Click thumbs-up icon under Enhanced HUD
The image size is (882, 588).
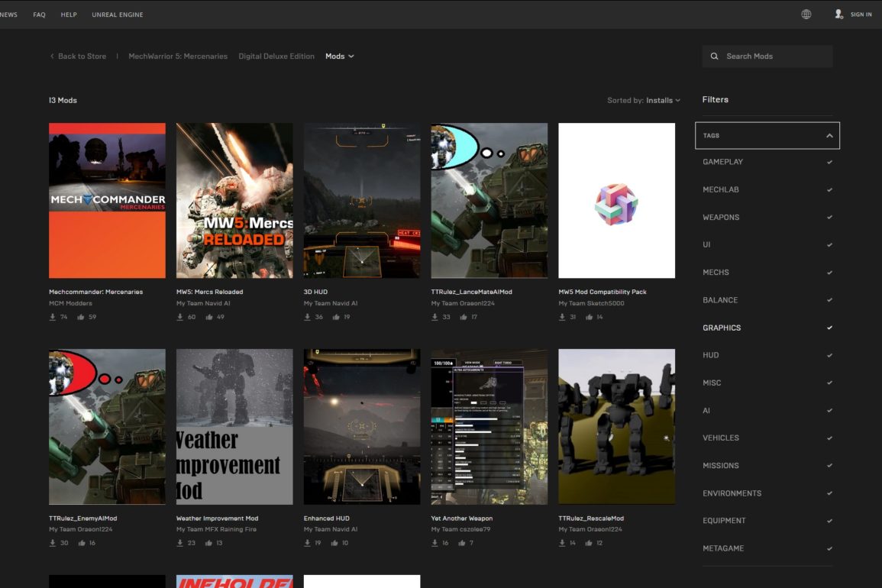tap(334, 543)
